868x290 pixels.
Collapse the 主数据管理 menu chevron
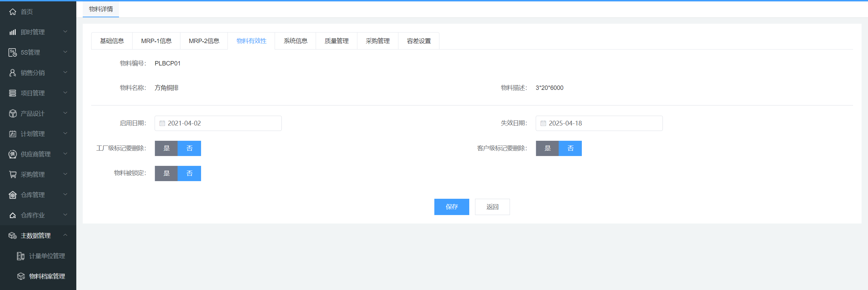point(65,235)
